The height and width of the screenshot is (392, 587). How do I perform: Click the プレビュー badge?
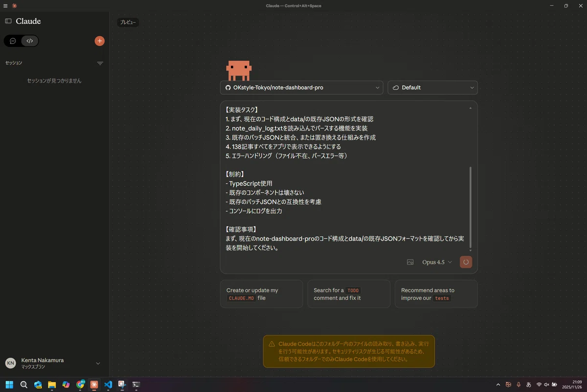(128, 22)
